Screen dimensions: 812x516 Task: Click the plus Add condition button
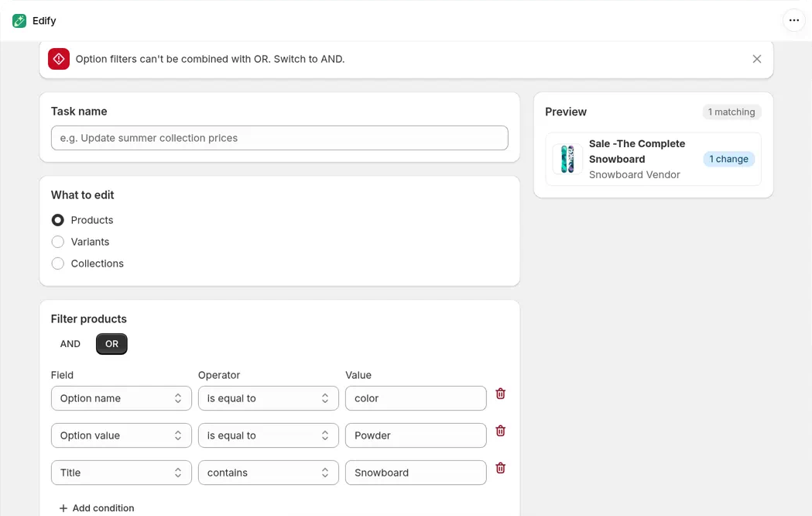click(x=96, y=508)
